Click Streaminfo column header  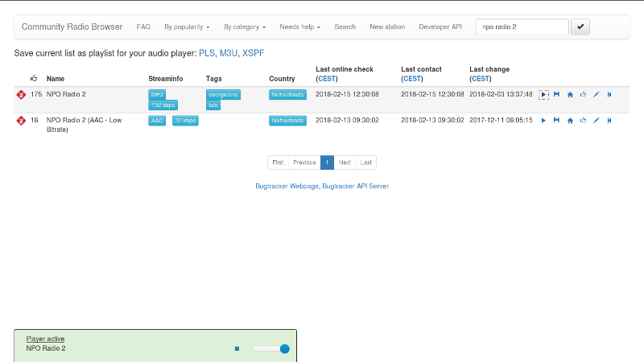click(x=166, y=78)
